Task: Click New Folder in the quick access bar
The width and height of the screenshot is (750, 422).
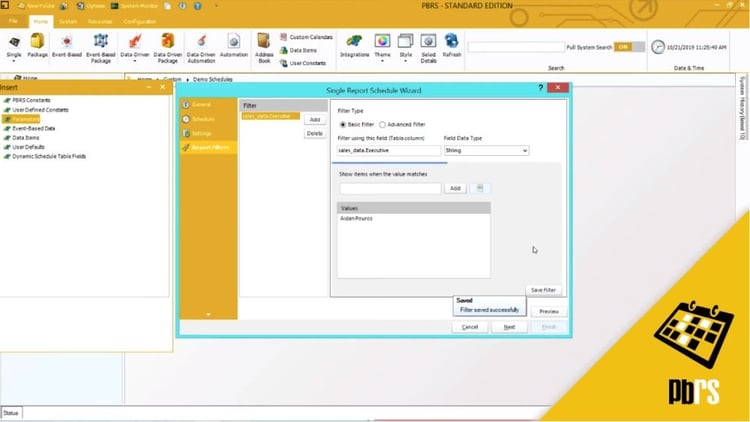Action: [x=36, y=6]
